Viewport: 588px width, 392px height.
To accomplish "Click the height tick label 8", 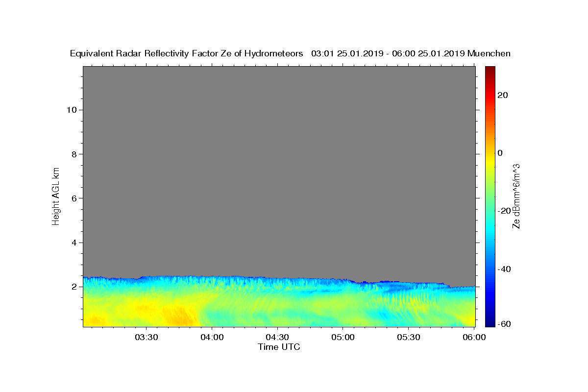I will (x=73, y=154).
